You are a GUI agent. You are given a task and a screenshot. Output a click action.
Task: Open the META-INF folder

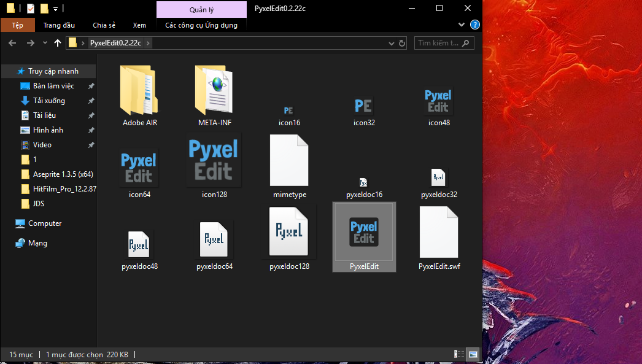click(214, 91)
